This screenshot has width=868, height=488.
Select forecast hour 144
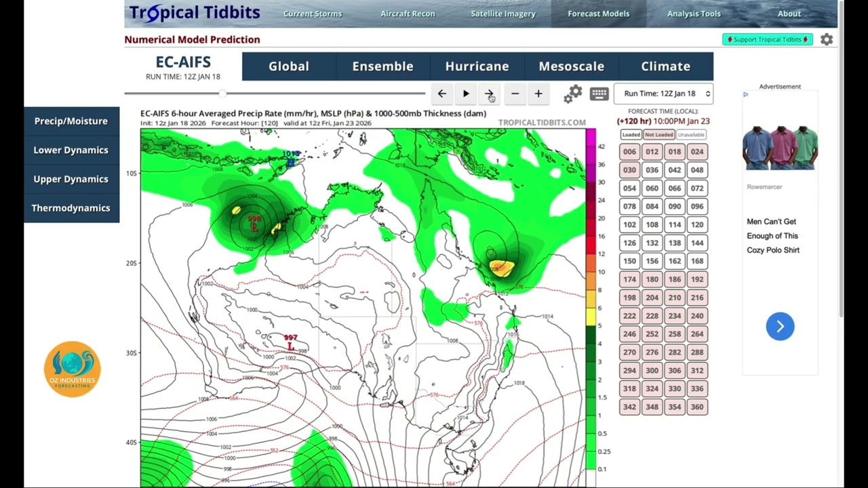[696, 243]
